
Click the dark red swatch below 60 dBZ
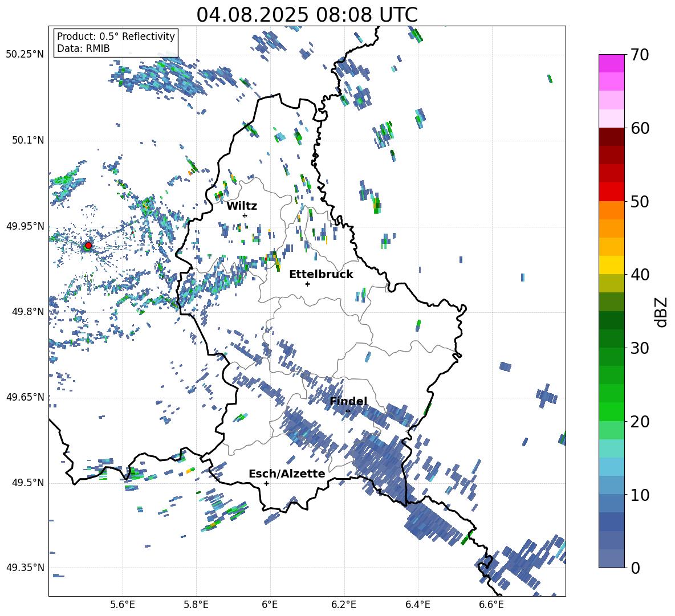click(x=611, y=137)
